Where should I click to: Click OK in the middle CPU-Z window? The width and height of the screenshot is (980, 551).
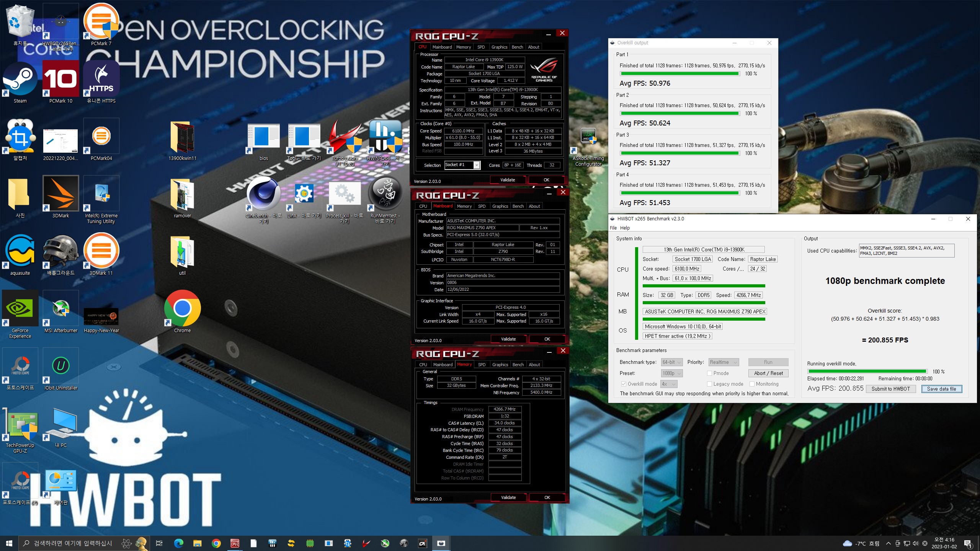click(x=547, y=339)
